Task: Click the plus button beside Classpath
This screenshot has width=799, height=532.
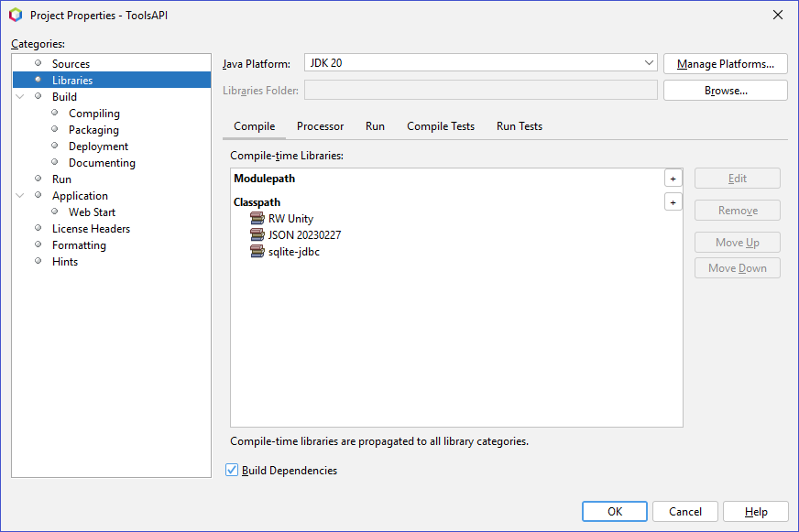Action: tap(673, 202)
